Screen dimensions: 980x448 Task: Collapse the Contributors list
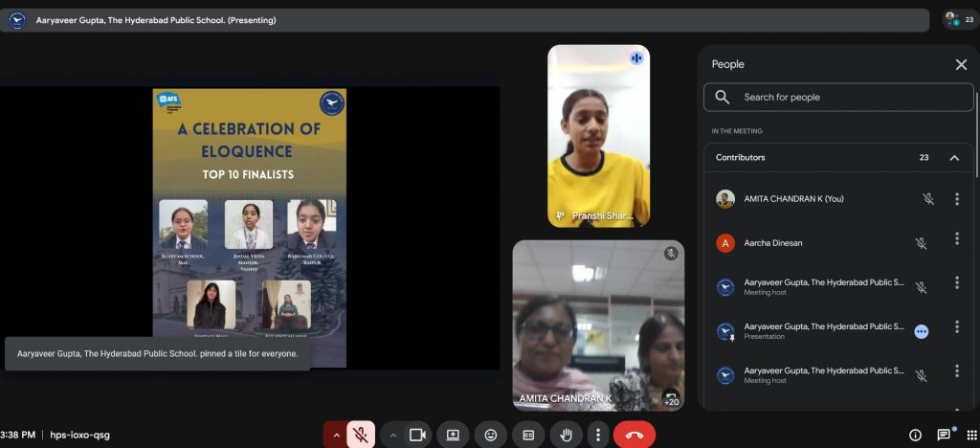coord(954,158)
